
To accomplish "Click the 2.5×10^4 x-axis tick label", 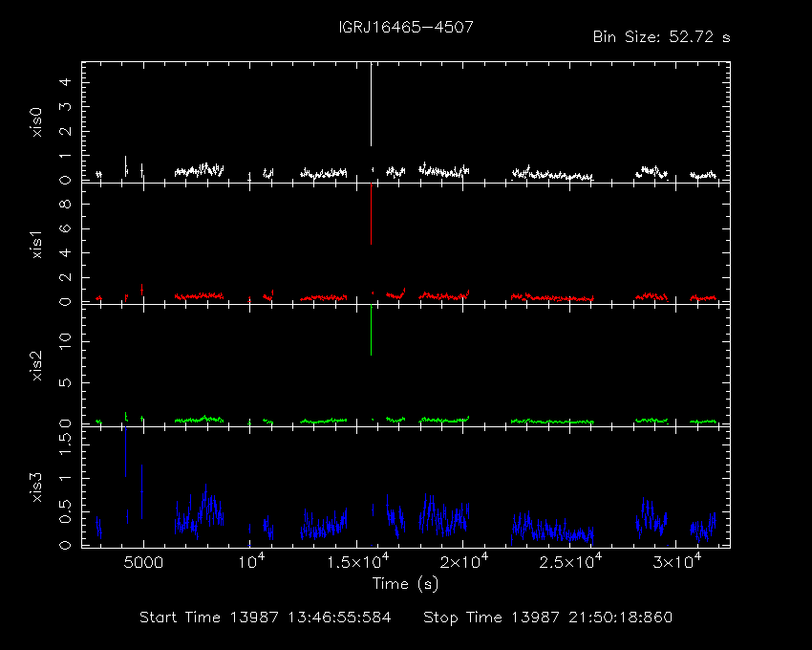I will [570, 561].
